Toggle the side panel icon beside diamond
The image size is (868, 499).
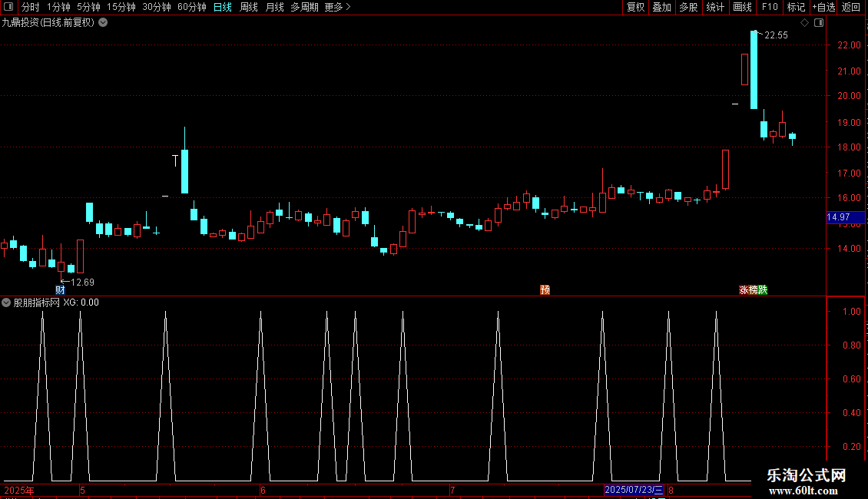coord(819,23)
